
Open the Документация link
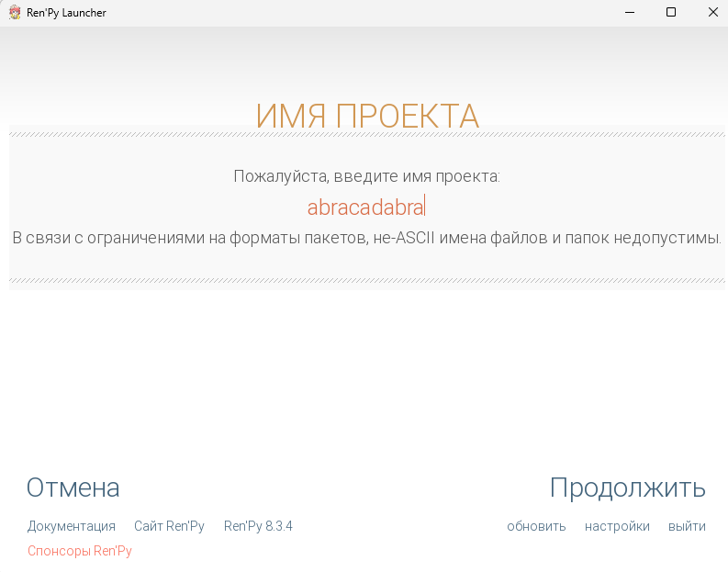pyautogui.click(x=72, y=526)
